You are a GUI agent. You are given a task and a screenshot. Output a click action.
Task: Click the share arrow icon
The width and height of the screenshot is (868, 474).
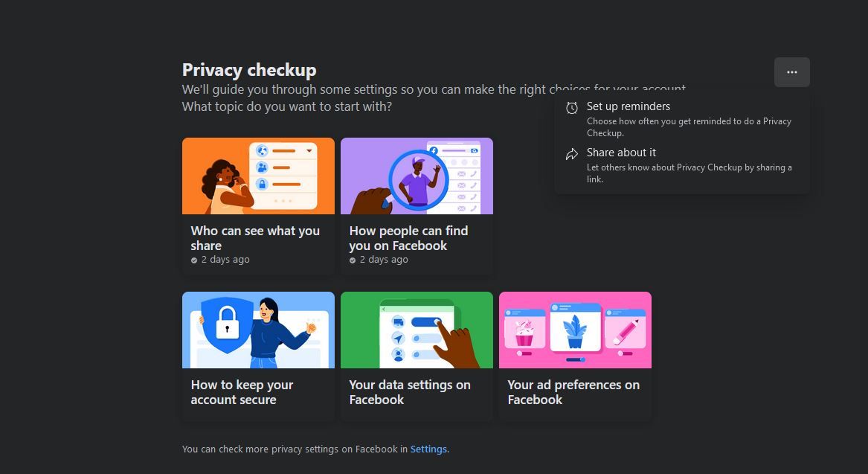tap(572, 154)
